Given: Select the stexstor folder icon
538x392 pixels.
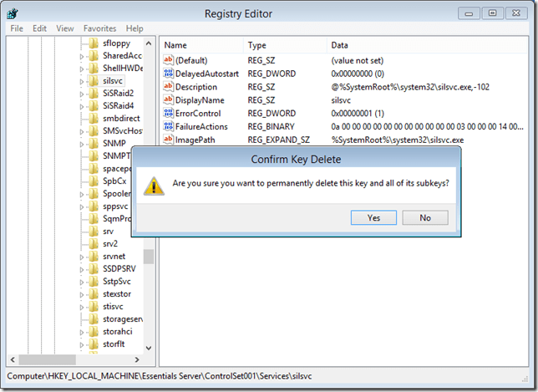Looking at the screenshot, I should [x=94, y=294].
